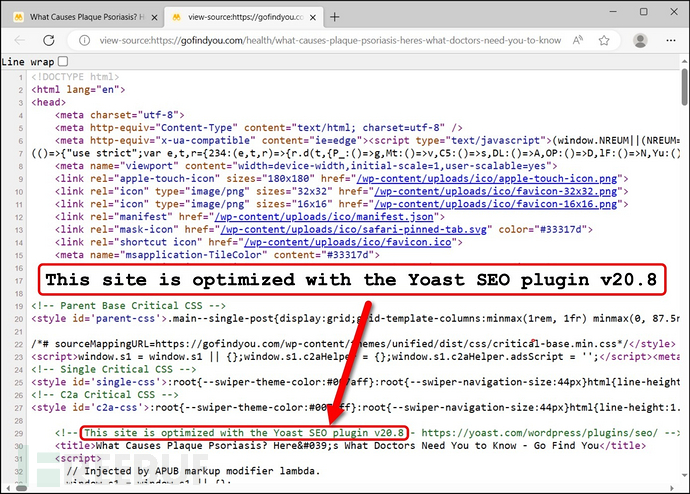This screenshot has height=494, width=690.
Task: Click the scroll right arrow of the horizontal scrollbar
Action: tap(672, 488)
